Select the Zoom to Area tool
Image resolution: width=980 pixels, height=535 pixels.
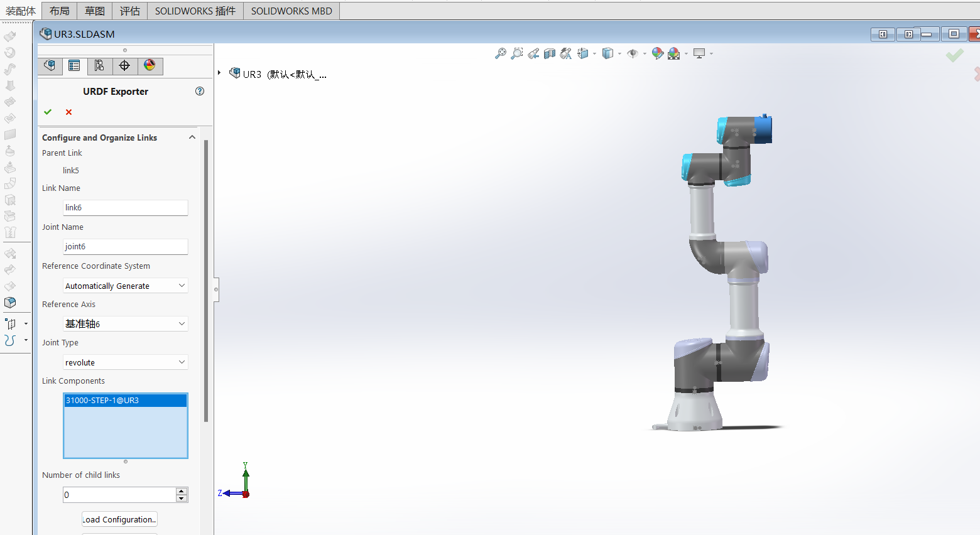pyautogui.click(x=517, y=53)
